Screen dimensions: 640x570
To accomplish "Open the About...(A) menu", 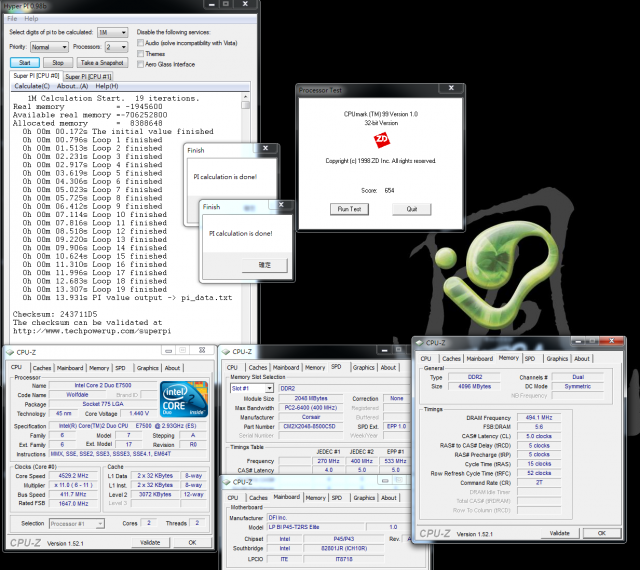I will click(x=72, y=86).
